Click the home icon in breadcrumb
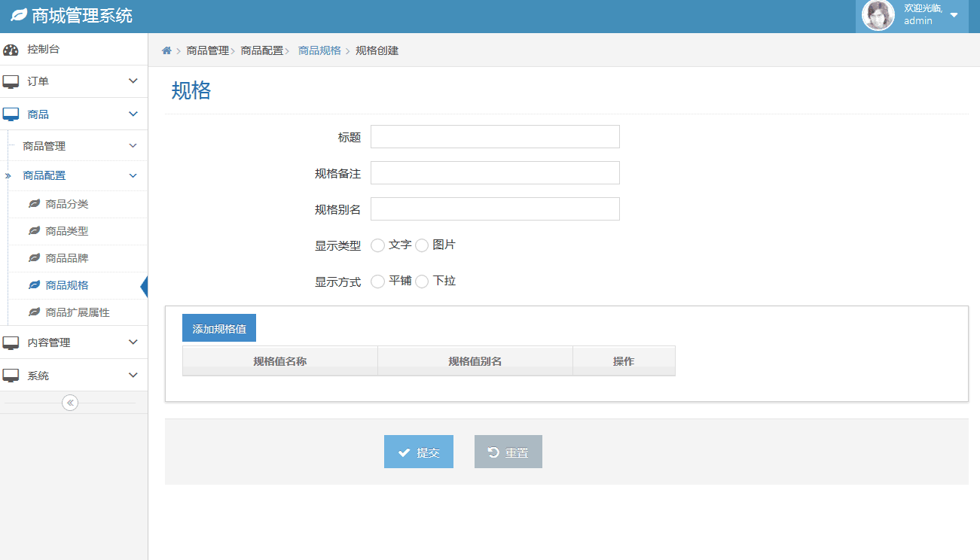Viewport: 980px width, 560px height. [x=166, y=50]
